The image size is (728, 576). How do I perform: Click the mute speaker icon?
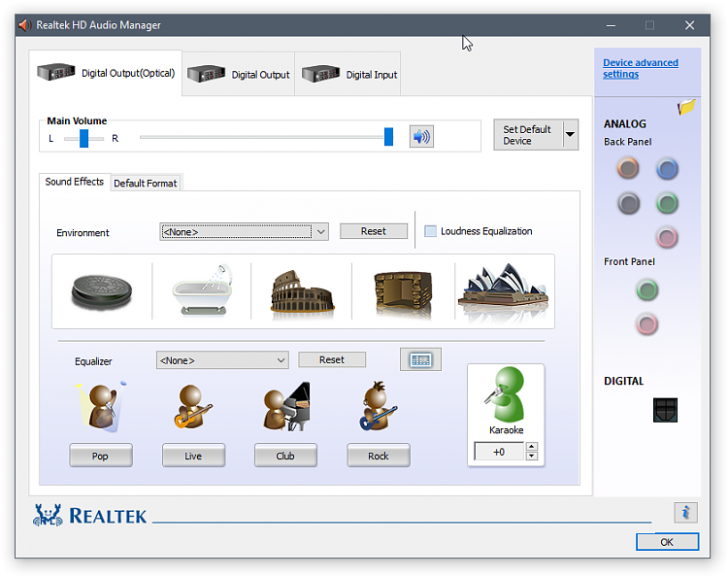pyautogui.click(x=420, y=136)
